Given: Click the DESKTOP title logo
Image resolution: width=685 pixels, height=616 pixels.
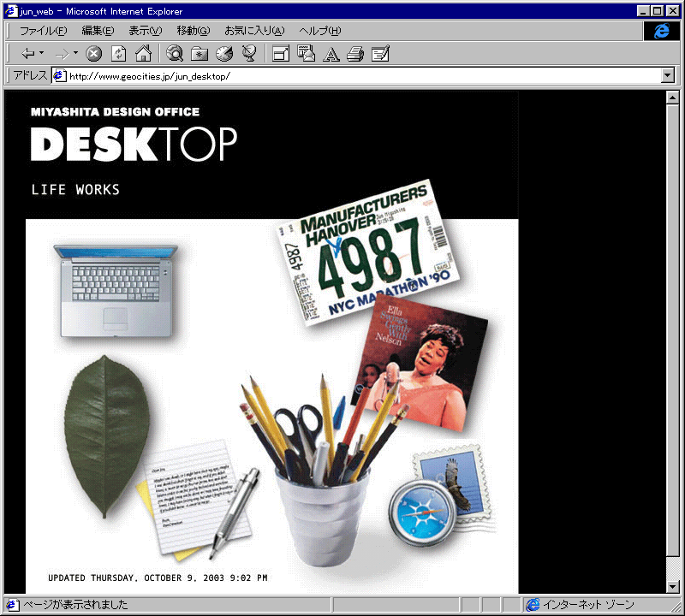Looking at the screenshot, I should click(x=134, y=144).
